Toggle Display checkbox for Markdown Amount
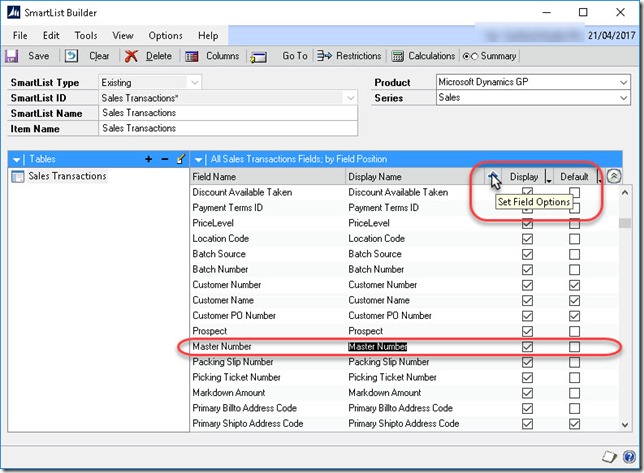This screenshot has height=473, width=644. click(x=527, y=393)
